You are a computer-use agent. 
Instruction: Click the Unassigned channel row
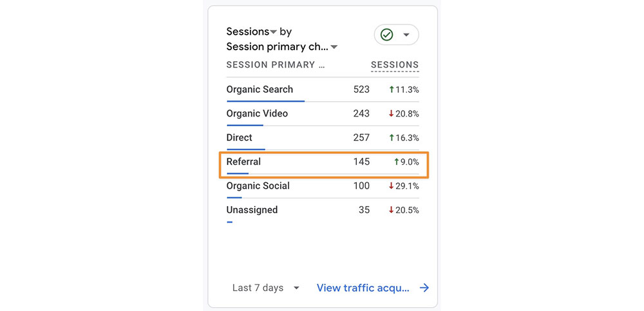(252, 210)
